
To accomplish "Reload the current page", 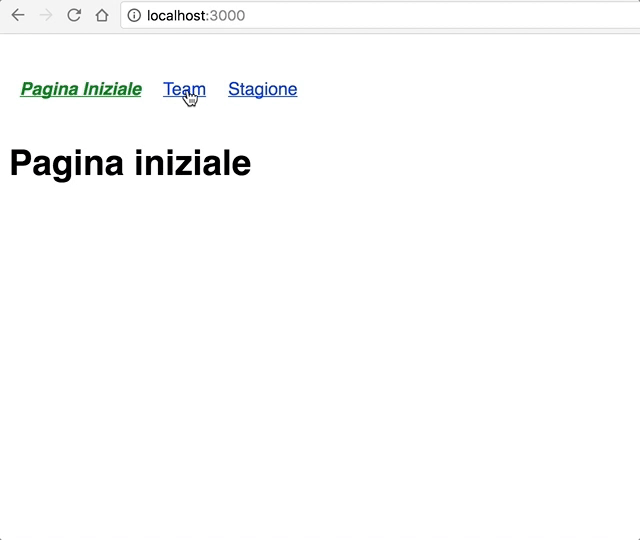I will coord(74,15).
